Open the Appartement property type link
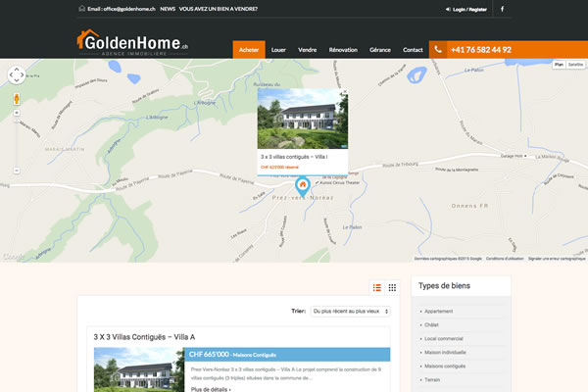 click(x=438, y=312)
